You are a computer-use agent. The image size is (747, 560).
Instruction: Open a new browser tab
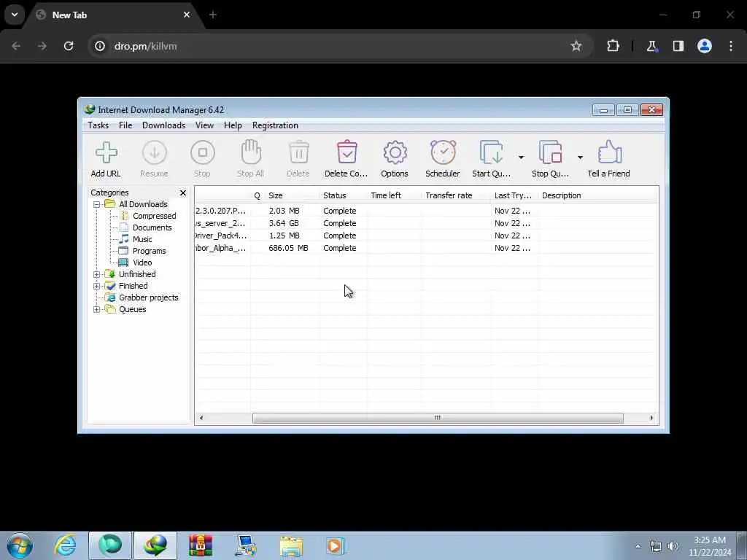pyautogui.click(x=213, y=15)
